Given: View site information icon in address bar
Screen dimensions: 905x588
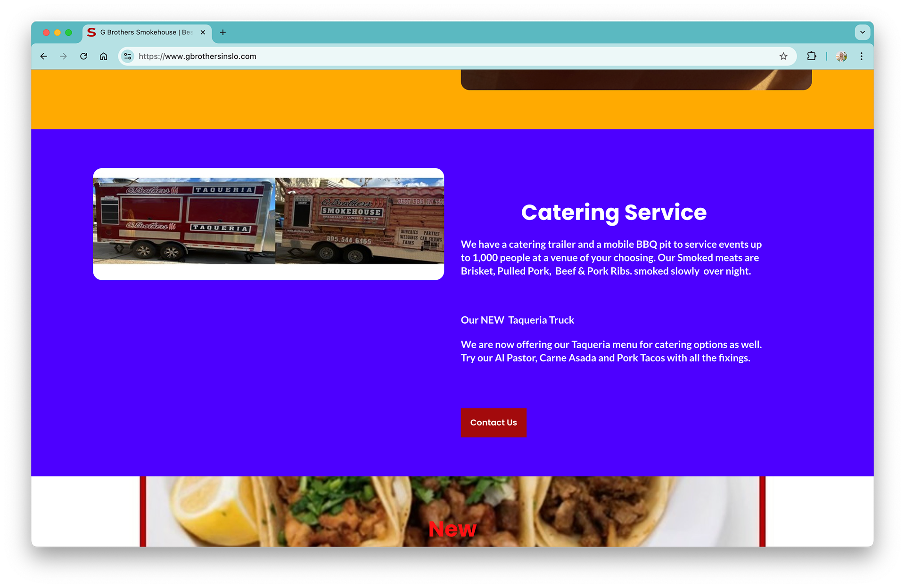Looking at the screenshot, I should (128, 57).
